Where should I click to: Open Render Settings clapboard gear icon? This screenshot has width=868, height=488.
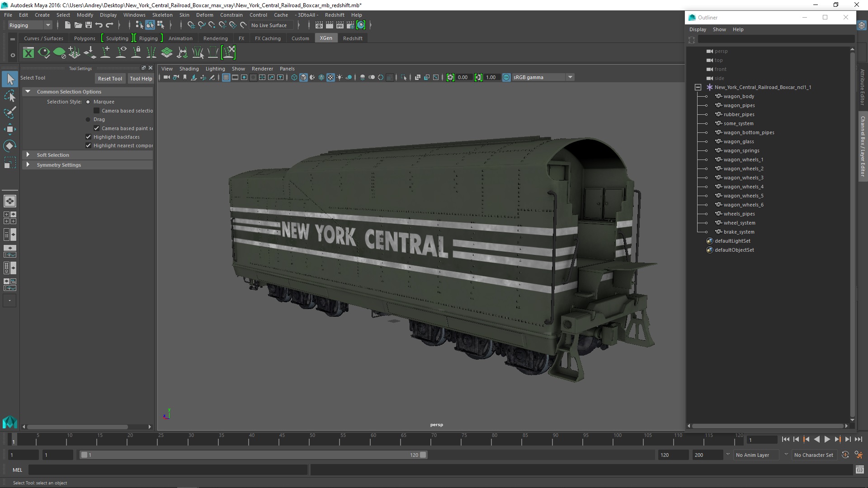coord(350,25)
